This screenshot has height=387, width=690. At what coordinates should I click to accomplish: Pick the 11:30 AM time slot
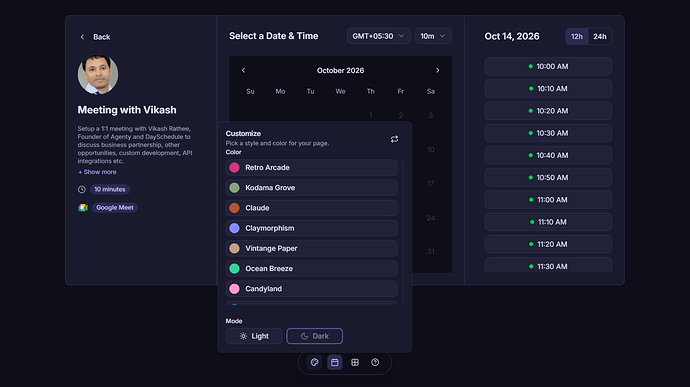pos(548,265)
